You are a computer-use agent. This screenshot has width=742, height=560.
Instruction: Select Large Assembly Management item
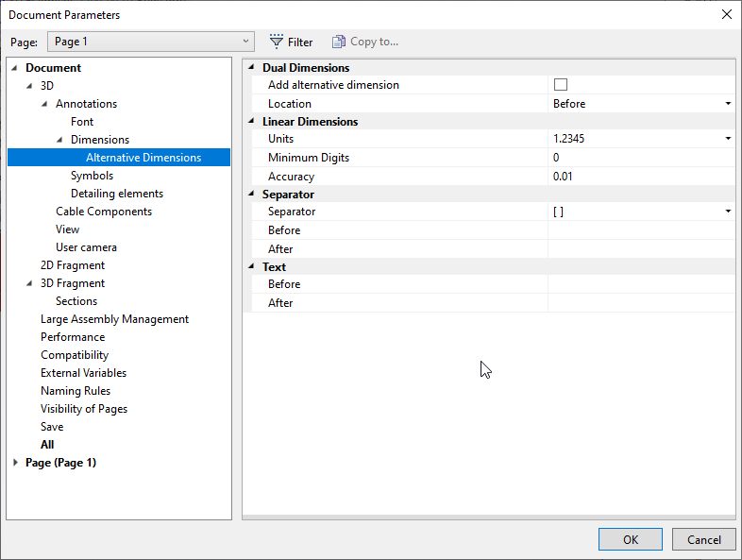(x=114, y=319)
